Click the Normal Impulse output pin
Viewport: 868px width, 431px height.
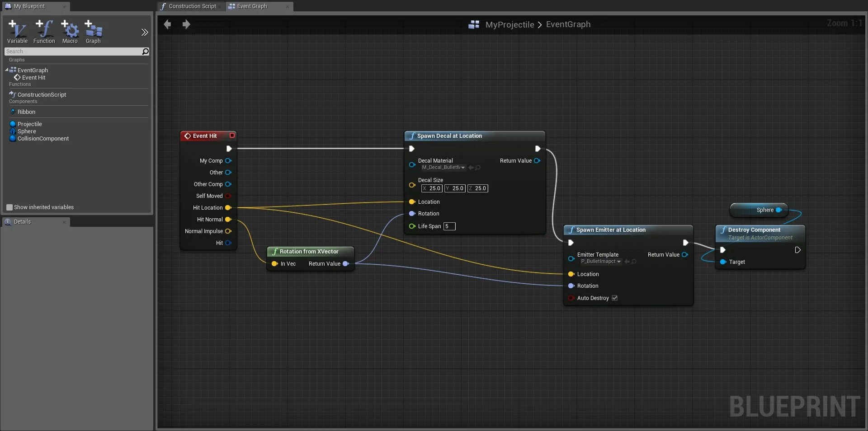(x=228, y=231)
